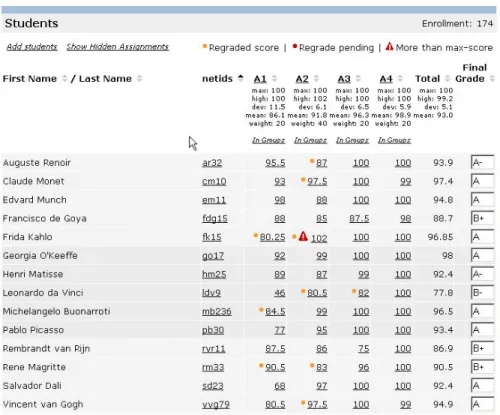Screen dimensions: 500x415
Task: Click Add students link
Action: pos(32,47)
